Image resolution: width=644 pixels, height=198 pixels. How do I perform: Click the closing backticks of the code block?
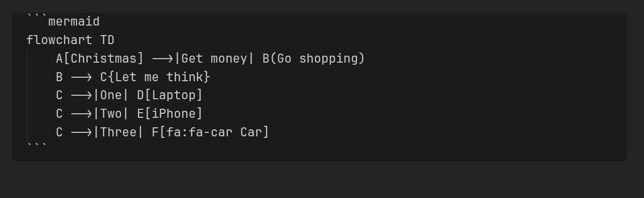(37, 146)
